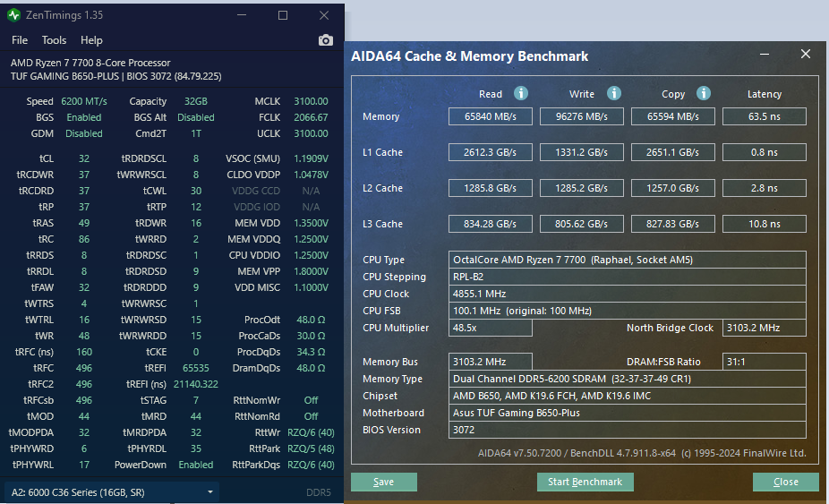Click the L3 Cache Write 805.62 GB/s field
The image size is (829, 504).
(x=582, y=224)
